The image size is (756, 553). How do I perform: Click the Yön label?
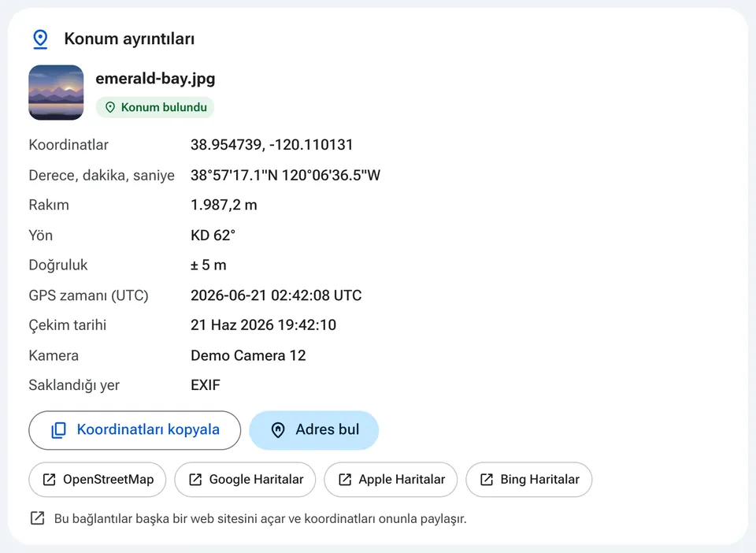pyautogui.click(x=40, y=236)
